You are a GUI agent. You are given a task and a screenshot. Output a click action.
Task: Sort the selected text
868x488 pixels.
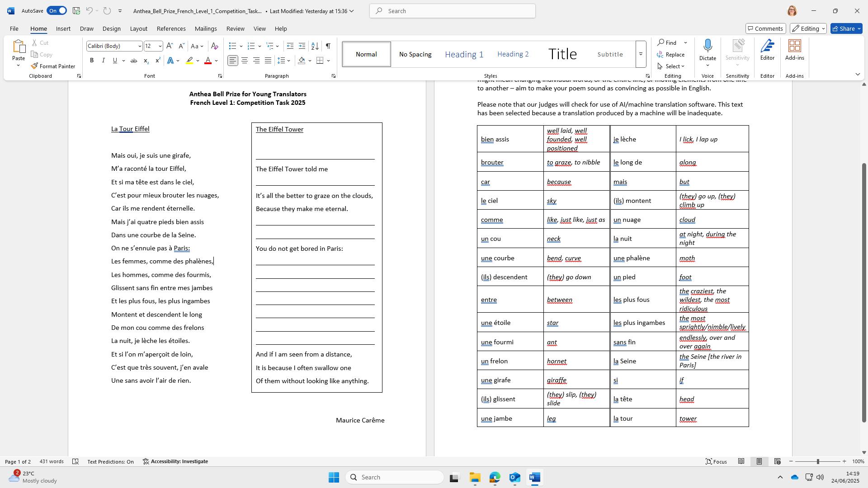315,46
